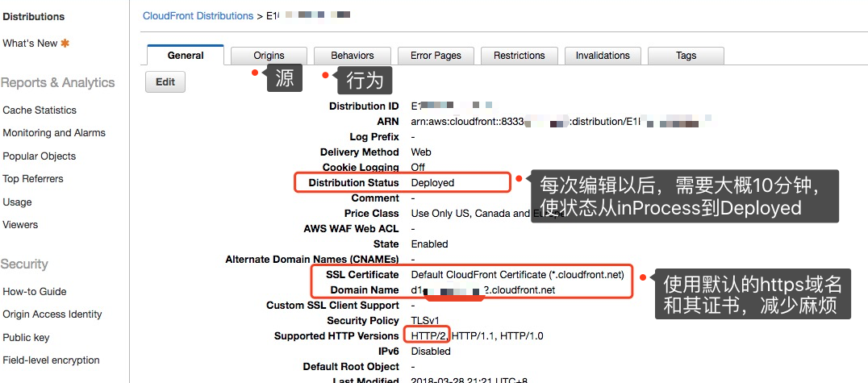Open Distributions in the sidebar

click(34, 17)
